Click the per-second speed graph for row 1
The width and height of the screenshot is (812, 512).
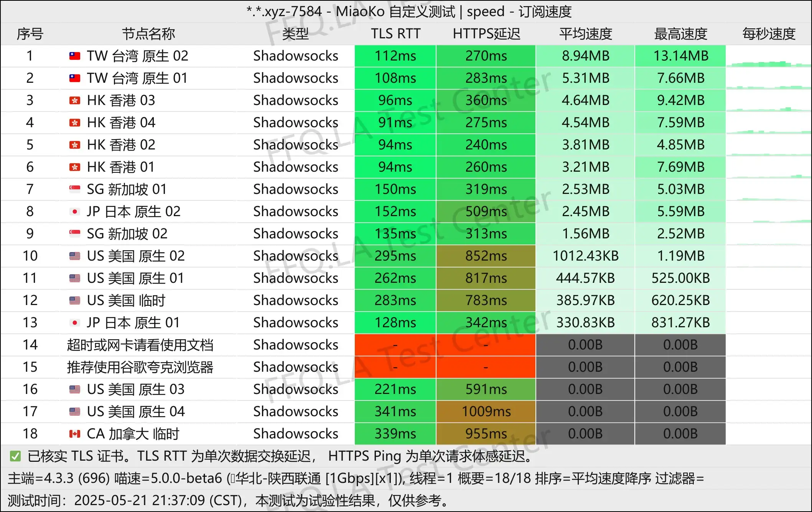(x=769, y=61)
